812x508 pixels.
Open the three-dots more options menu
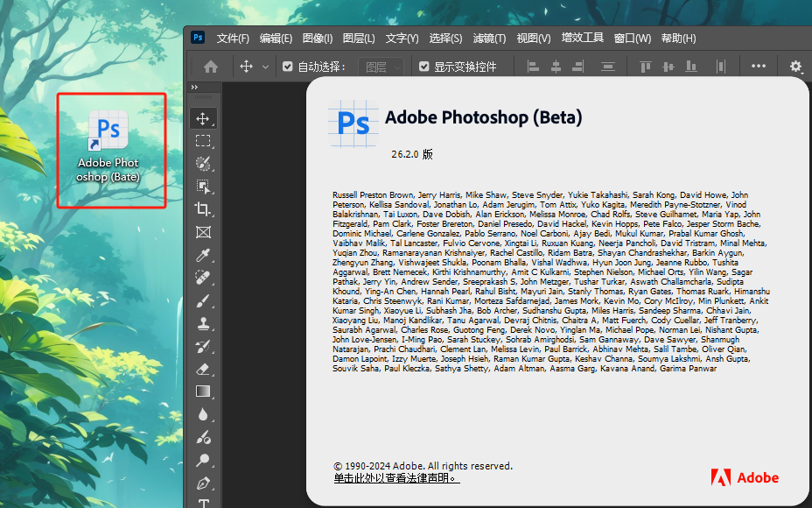pos(758,66)
